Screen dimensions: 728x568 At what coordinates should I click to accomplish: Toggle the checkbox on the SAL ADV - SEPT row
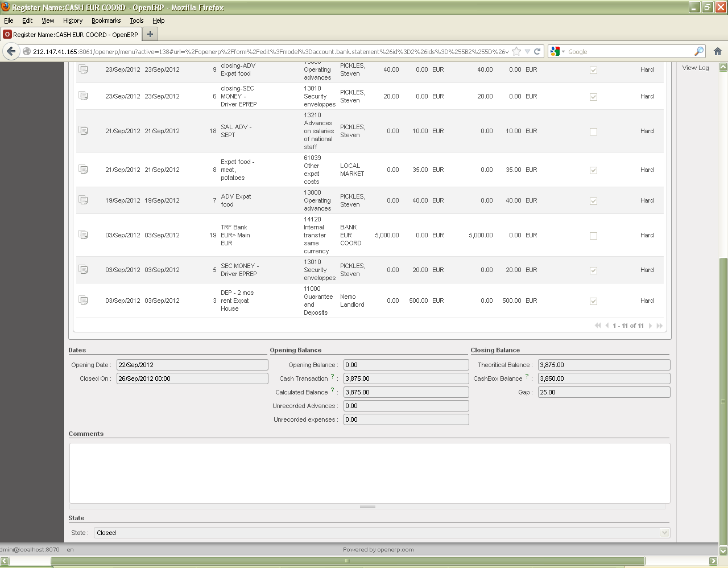click(593, 131)
